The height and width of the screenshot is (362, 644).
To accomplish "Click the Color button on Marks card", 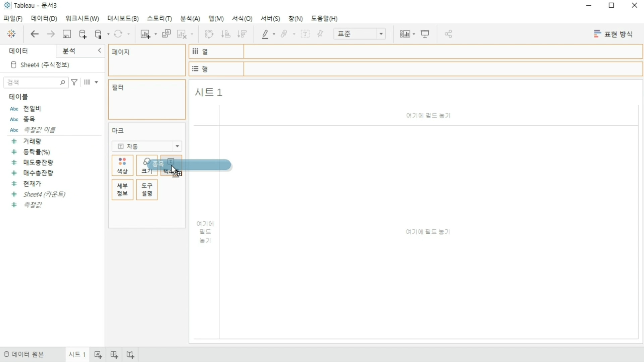I will tap(122, 166).
